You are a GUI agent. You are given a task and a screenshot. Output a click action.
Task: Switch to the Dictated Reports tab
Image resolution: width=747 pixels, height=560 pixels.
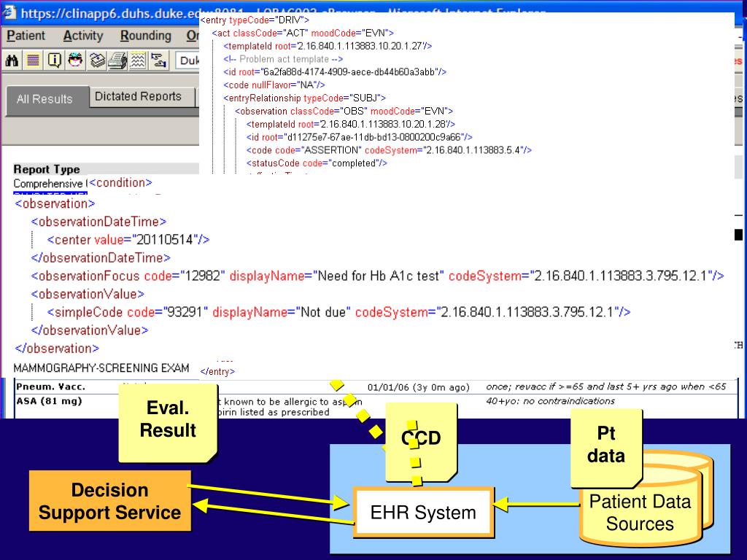[x=141, y=97]
